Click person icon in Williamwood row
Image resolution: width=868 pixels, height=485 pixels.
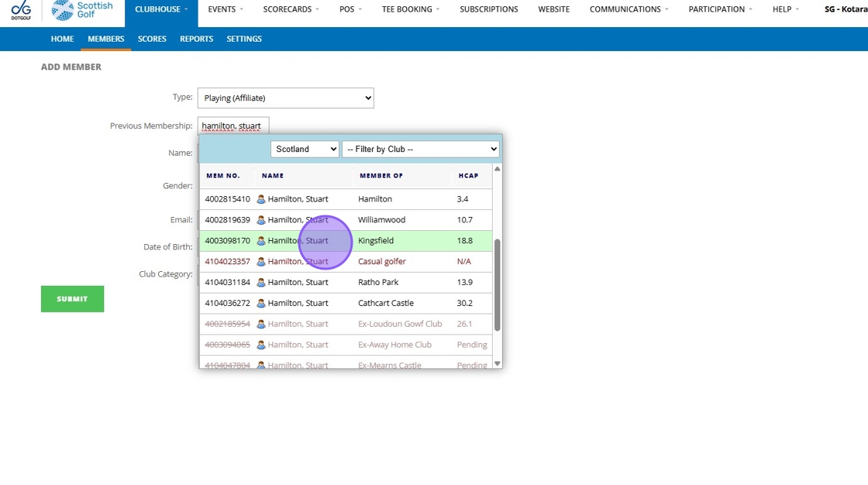click(x=261, y=220)
